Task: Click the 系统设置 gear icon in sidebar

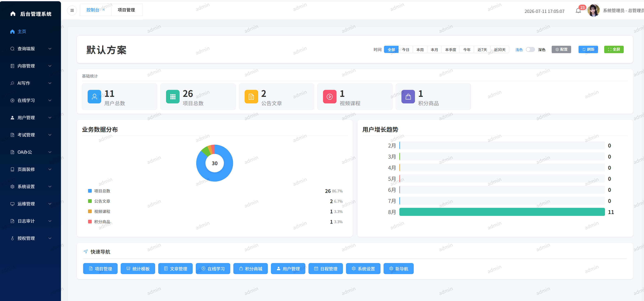Action: pos(12,187)
